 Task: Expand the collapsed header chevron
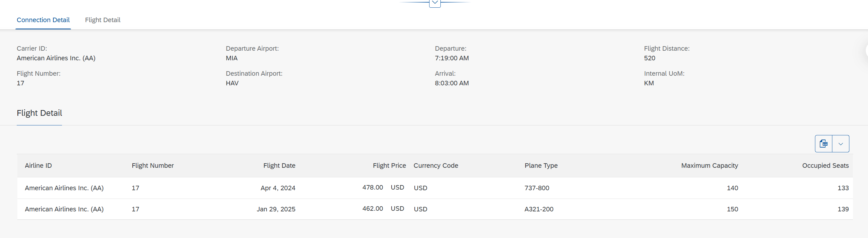(435, 3)
